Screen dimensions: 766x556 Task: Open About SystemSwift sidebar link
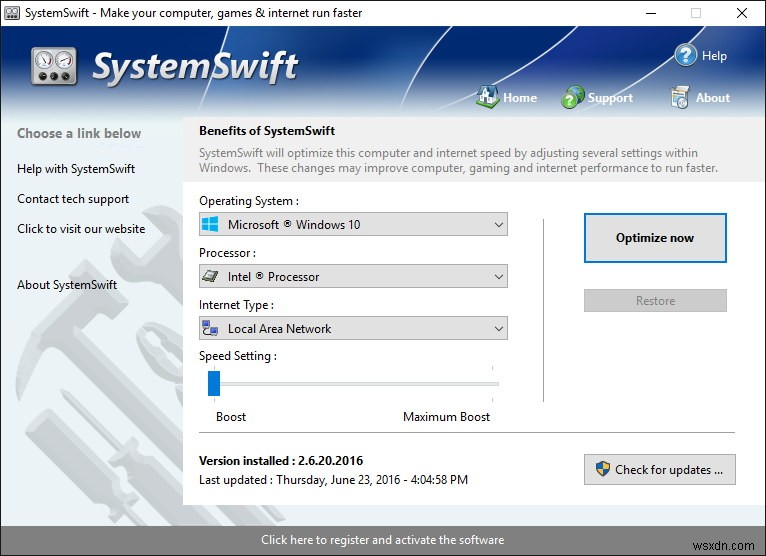click(x=67, y=285)
